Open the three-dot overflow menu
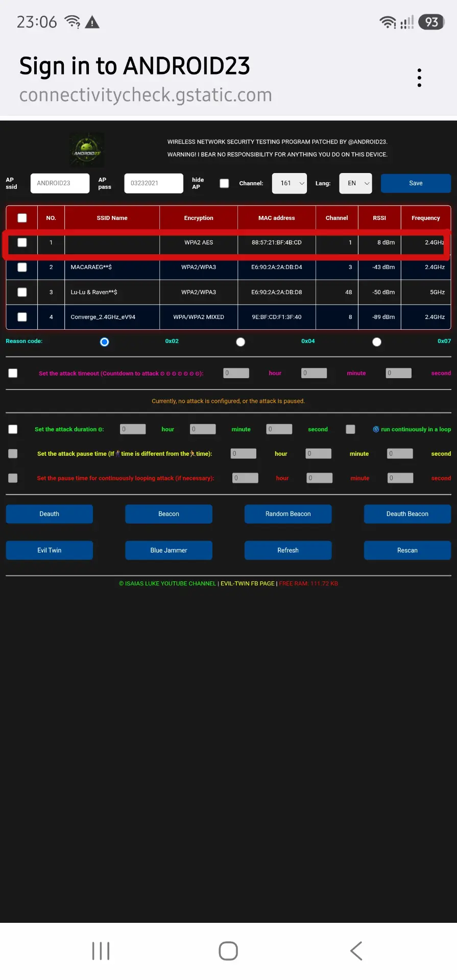Image resolution: width=457 pixels, height=980 pixels. click(x=419, y=78)
